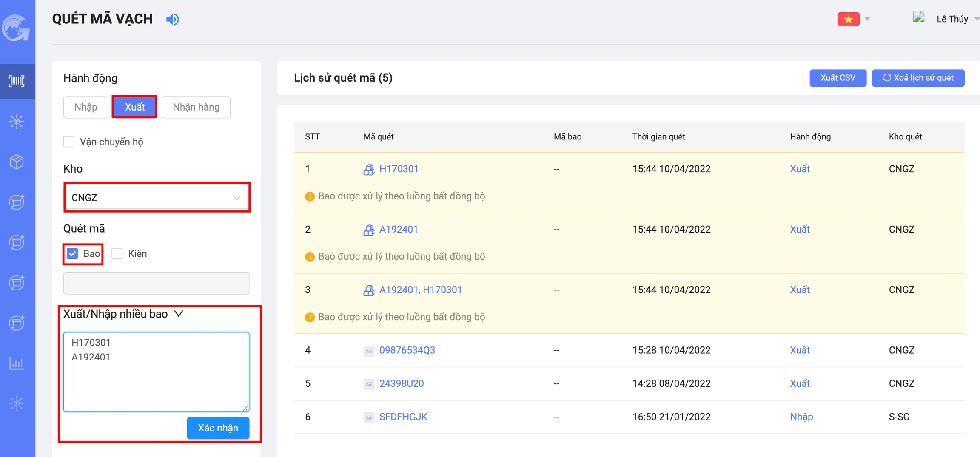Open the H170301 scan code link
The height and width of the screenshot is (457, 980).
tap(399, 169)
